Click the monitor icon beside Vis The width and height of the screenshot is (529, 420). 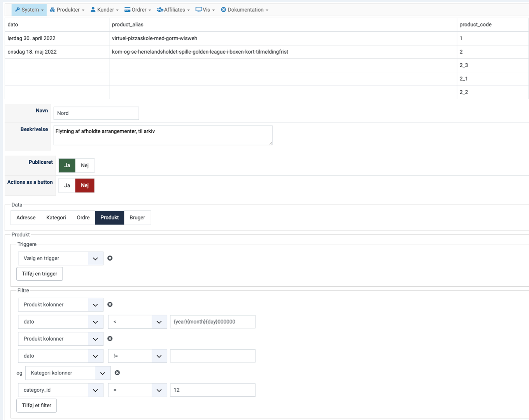click(x=199, y=10)
